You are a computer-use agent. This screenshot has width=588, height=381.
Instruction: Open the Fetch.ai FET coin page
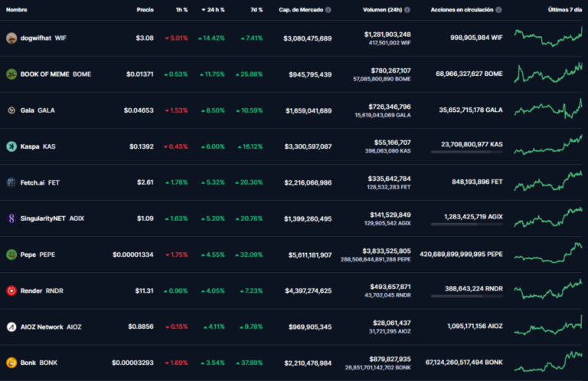click(x=40, y=182)
